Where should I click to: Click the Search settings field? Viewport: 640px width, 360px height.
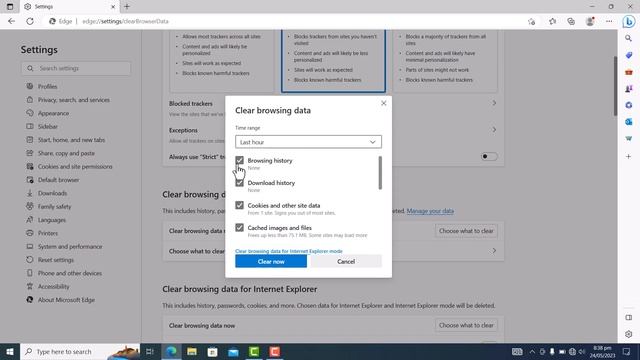click(x=76, y=68)
